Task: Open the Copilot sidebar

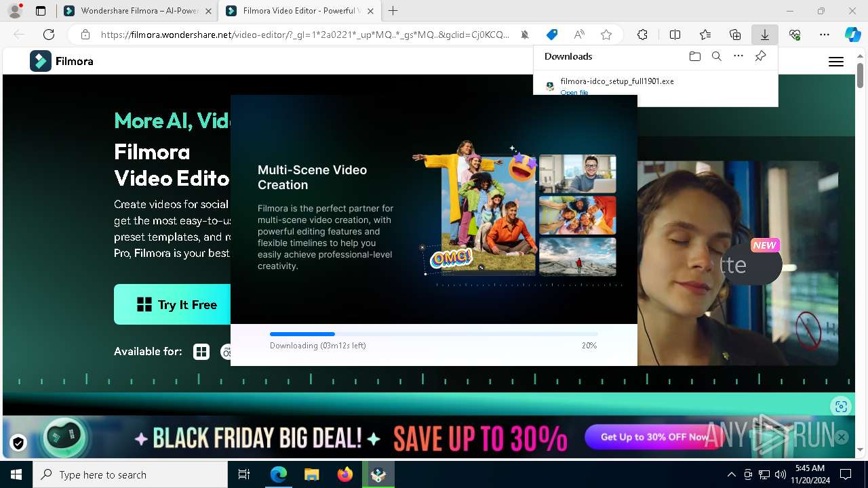Action: pyautogui.click(x=852, y=35)
